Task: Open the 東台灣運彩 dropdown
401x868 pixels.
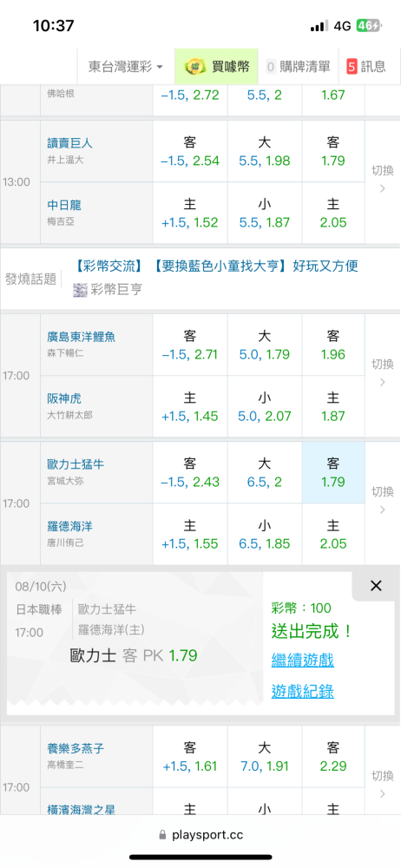Action: [x=126, y=67]
